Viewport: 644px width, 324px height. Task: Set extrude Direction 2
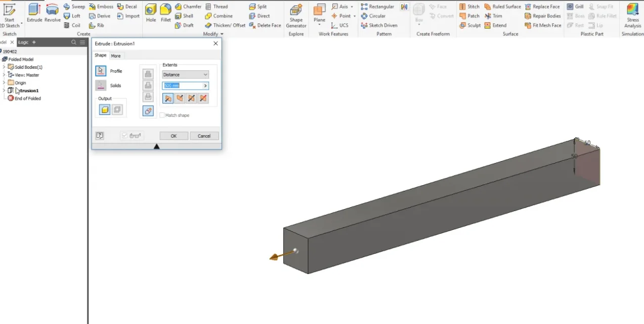coord(180,98)
